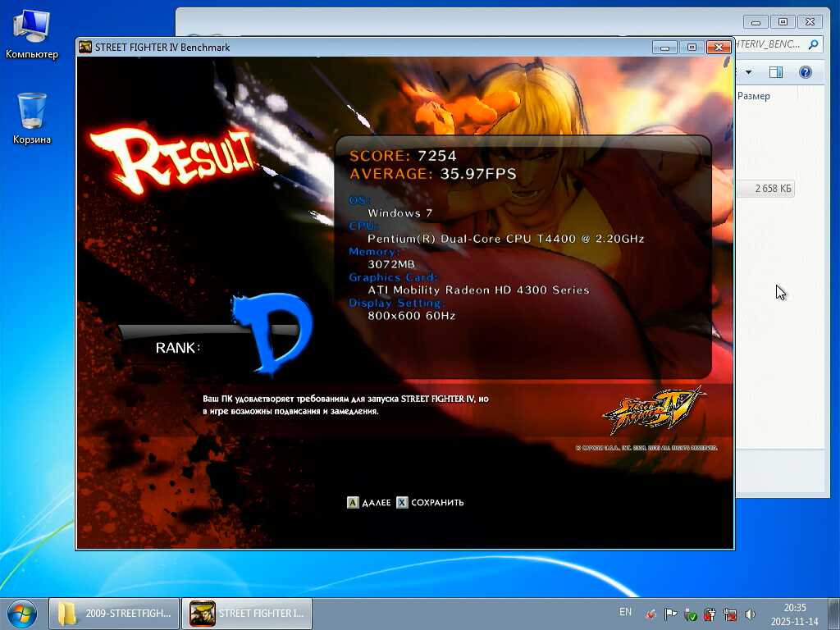Click the SCORE: 7254 text

pyautogui.click(x=403, y=156)
